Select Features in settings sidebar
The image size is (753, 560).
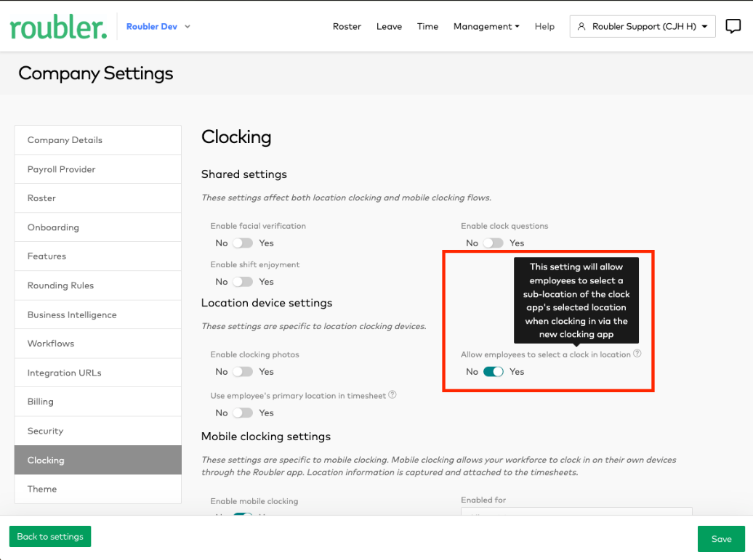click(x=98, y=256)
